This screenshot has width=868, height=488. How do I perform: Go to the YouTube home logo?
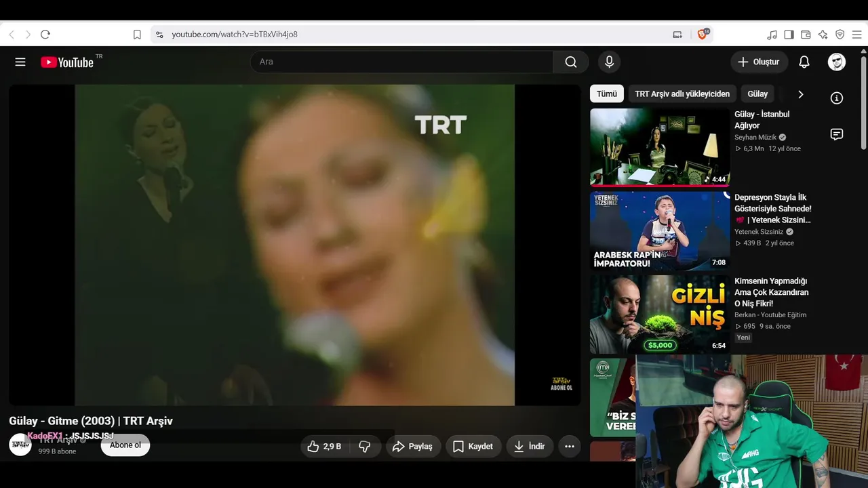coord(67,62)
